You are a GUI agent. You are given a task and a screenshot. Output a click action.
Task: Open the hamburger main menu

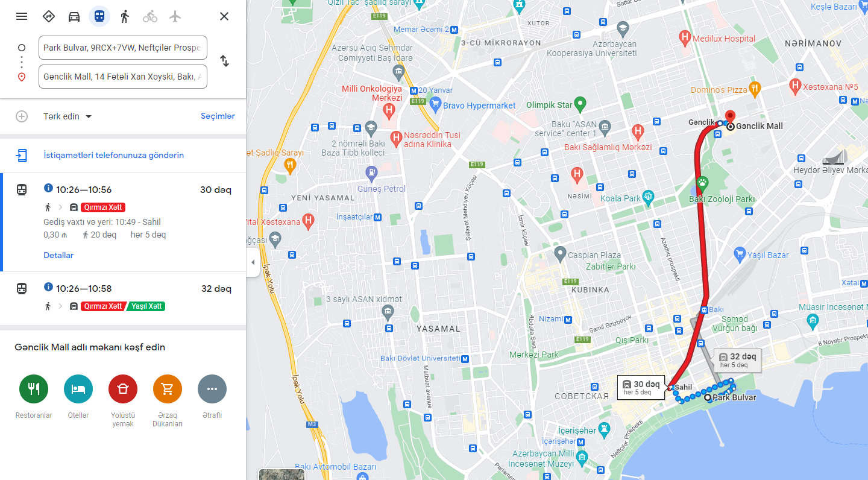pos(22,16)
